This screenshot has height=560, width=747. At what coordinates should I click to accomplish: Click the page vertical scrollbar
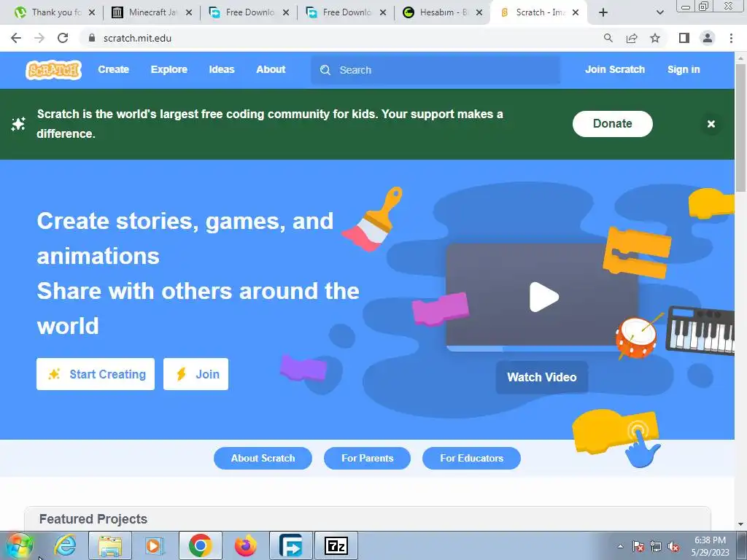click(x=740, y=128)
